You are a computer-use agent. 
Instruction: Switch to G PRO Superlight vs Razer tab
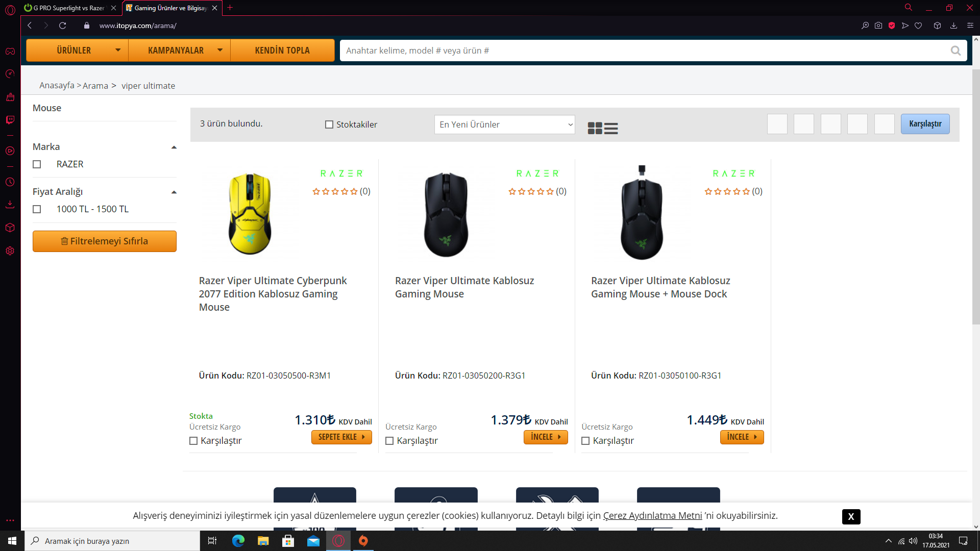[68, 8]
